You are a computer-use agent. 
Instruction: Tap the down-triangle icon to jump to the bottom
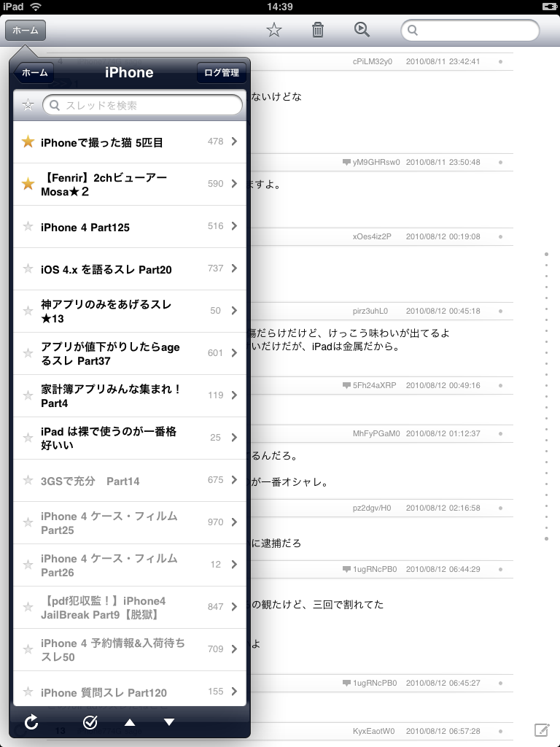click(x=169, y=722)
